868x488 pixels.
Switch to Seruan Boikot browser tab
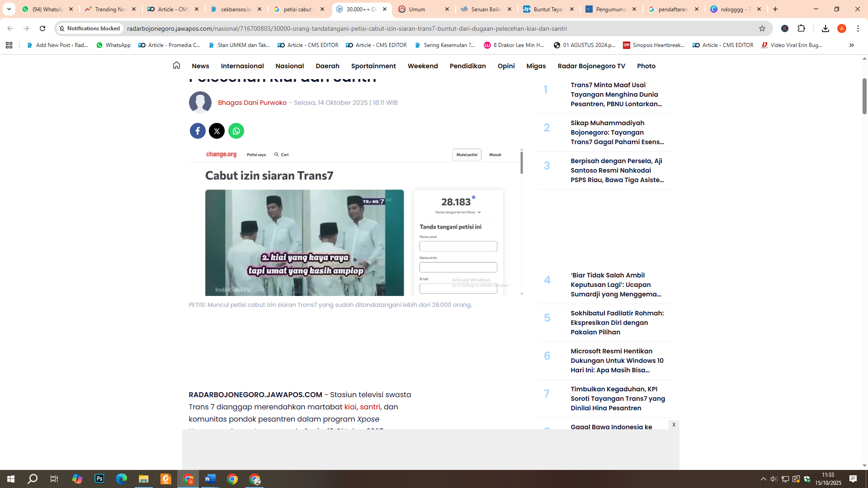pyautogui.click(x=486, y=9)
